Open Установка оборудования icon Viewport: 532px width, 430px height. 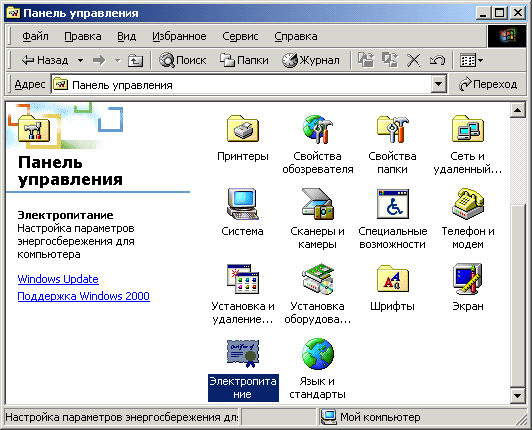tap(318, 279)
